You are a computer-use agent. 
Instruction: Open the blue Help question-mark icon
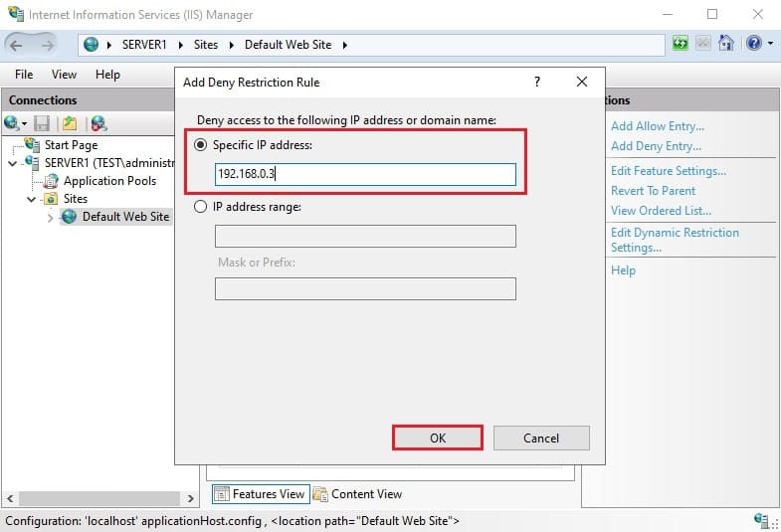click(x=753, y=44)
